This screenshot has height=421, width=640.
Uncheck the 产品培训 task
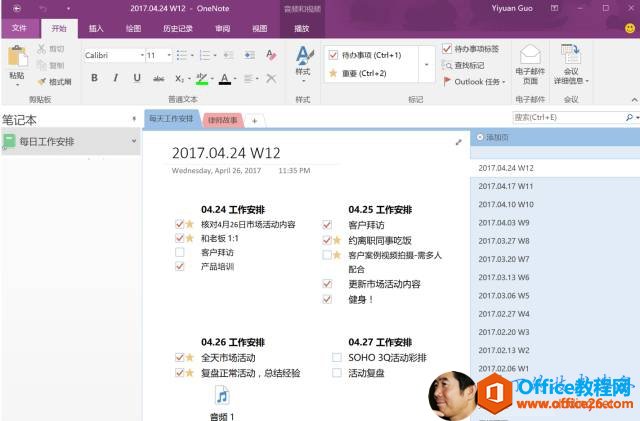pyautogui.click(x=179, y=267)
